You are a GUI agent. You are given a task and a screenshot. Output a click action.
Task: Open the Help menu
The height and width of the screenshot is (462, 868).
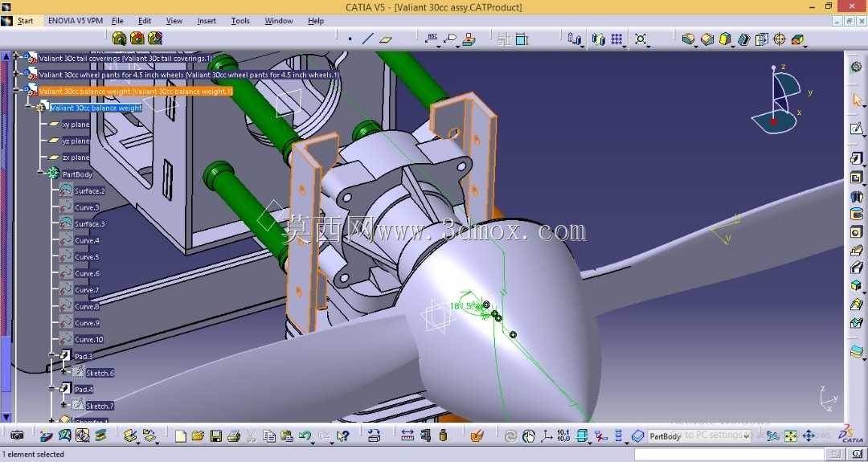click(x=316, y=21)
